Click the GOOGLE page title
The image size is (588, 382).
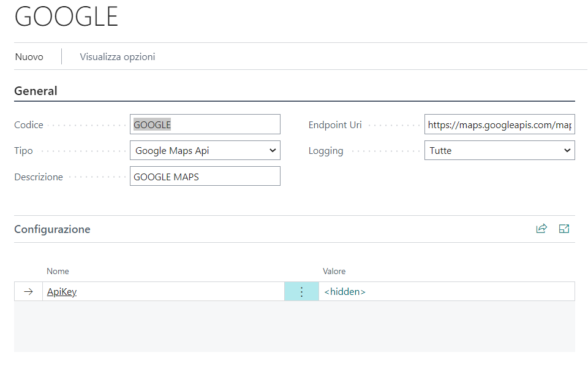tap(66, 17)
